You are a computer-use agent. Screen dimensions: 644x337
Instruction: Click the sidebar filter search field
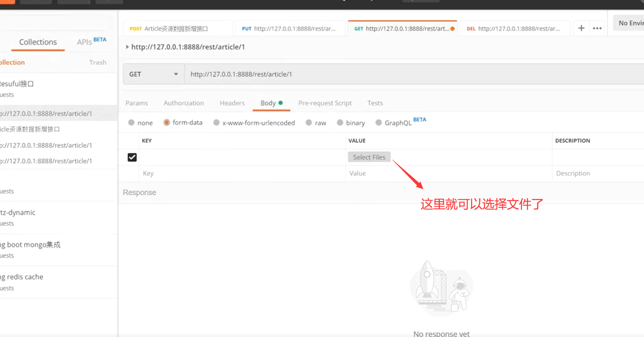click(55, 23)
